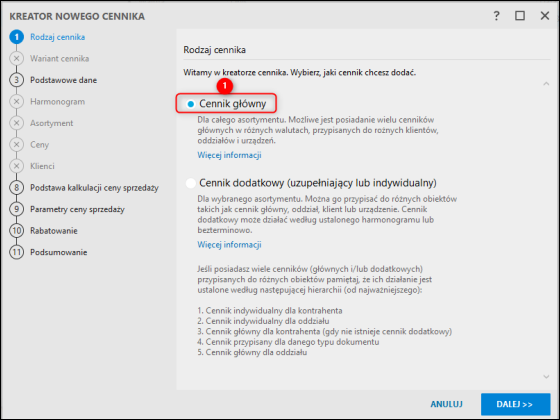
Task: Click the help question mark icon
Action: (x=496, y=16)
